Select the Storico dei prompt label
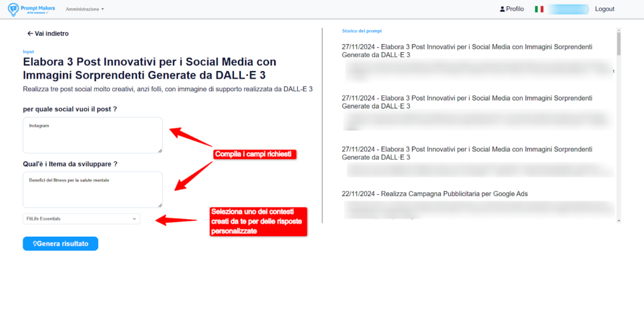 coord(362,31)
